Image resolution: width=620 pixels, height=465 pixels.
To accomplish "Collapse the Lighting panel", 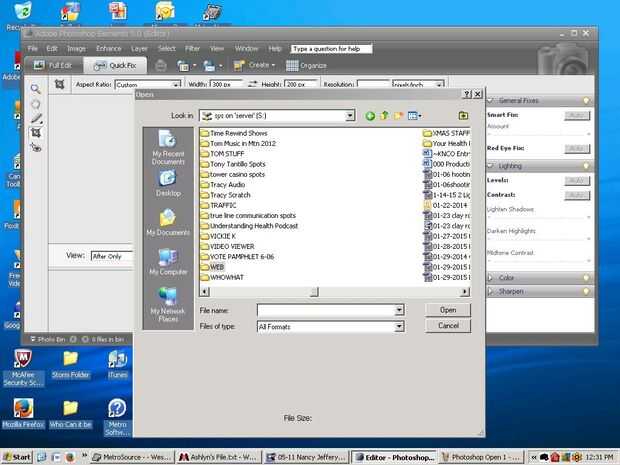I will (x=491, y=166).
